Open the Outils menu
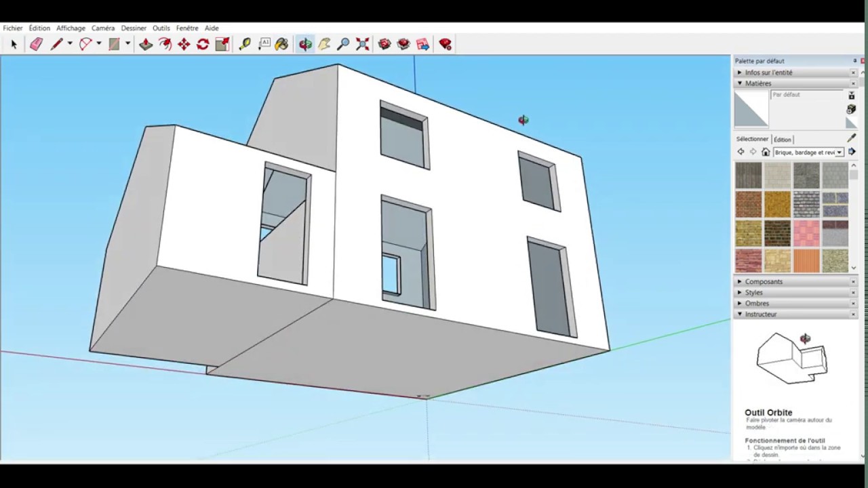Screen dimensions: 868x488 (161, 28)
